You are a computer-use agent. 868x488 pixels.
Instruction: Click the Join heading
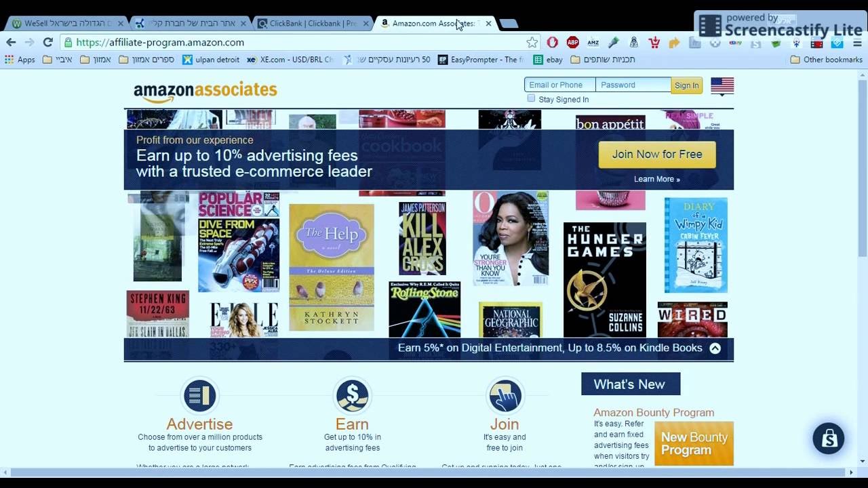click(505, 424)
